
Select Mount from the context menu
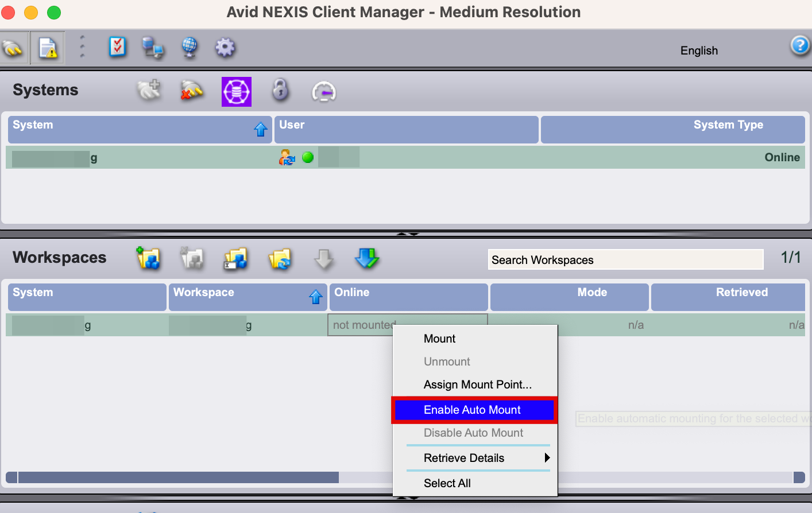tap(440, 339)
